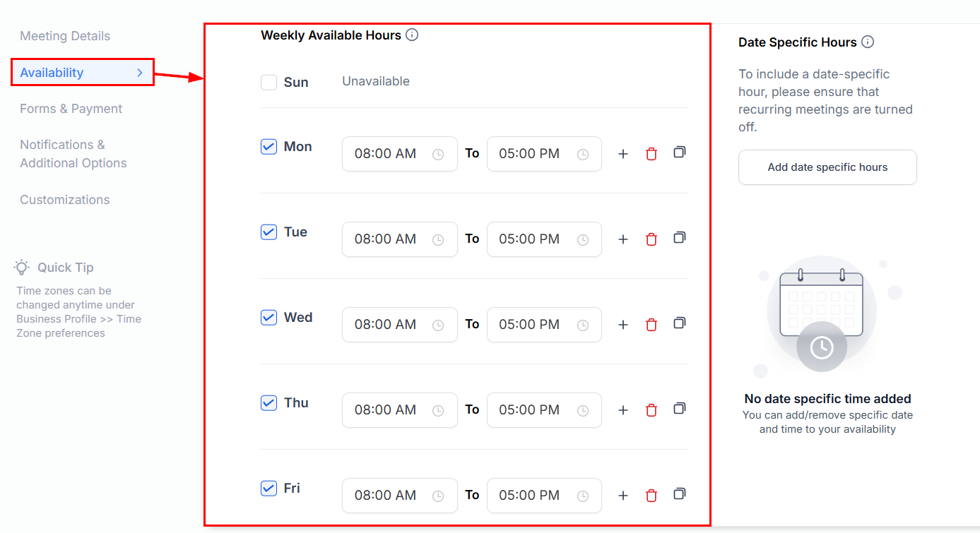The width and height of the screenshot is (980, 533).
Task: Open Notifications & Additional Options
Action: click(73, 154)
